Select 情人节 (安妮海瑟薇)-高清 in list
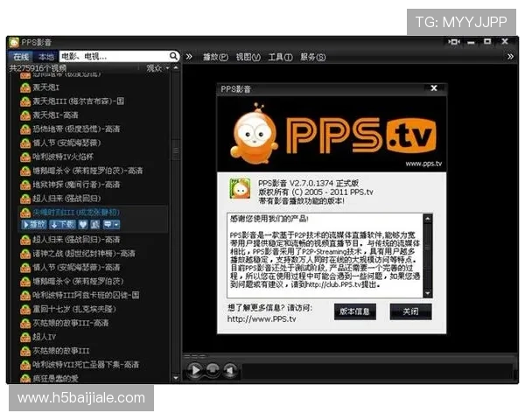 (76, 268)
